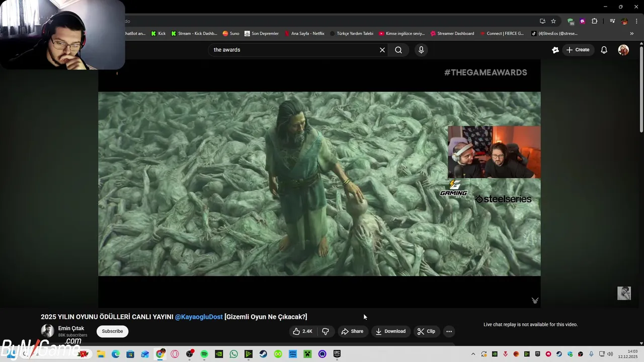Click the Share button
This screenshot has width=644, height=362.
[352, 331]
